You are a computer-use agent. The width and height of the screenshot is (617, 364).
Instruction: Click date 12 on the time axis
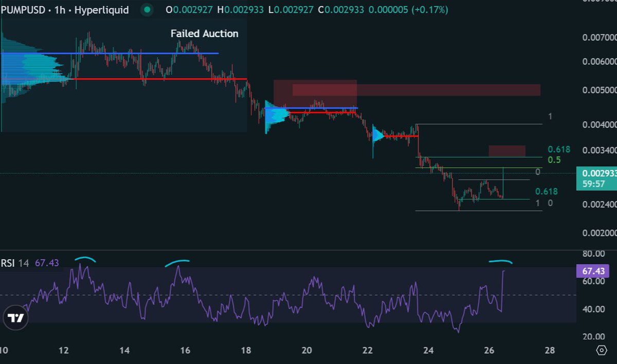[x=64, y=350]
